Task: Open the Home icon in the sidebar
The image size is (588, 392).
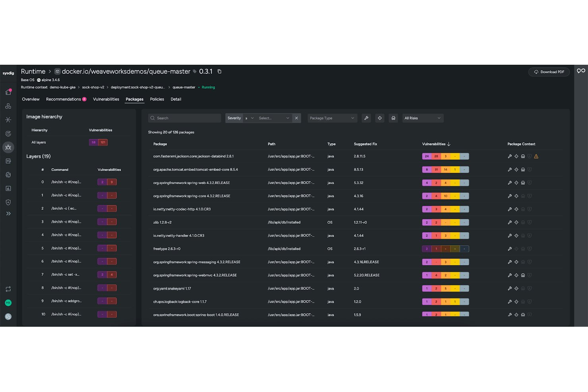Action: click(x=8, y=92)
